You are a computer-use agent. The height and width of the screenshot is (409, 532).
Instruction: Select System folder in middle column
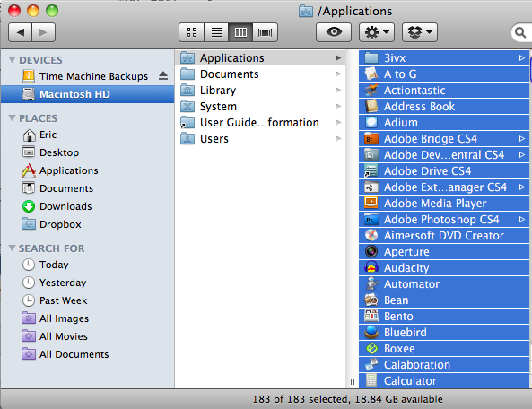point(260,107)
